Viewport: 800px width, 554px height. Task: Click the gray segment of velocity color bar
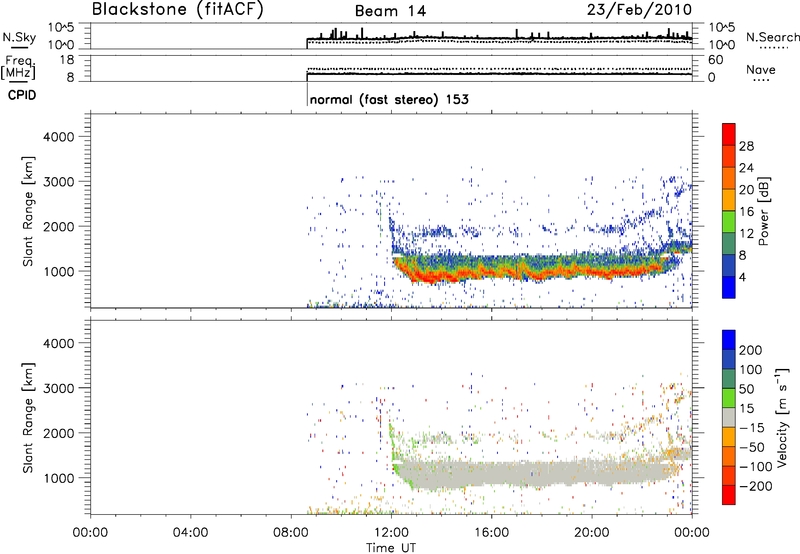point(729,417)
